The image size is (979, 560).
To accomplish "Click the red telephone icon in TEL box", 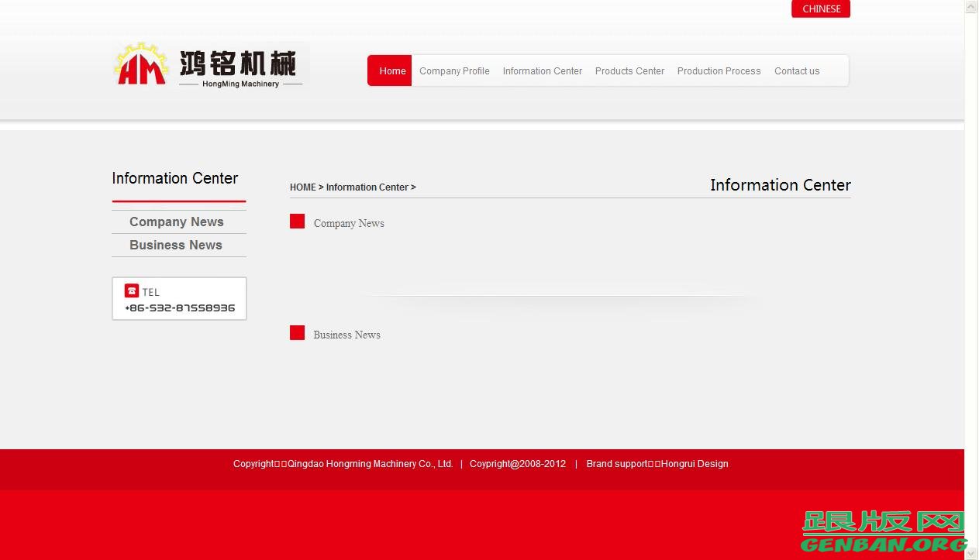I will tap(133, 291).
